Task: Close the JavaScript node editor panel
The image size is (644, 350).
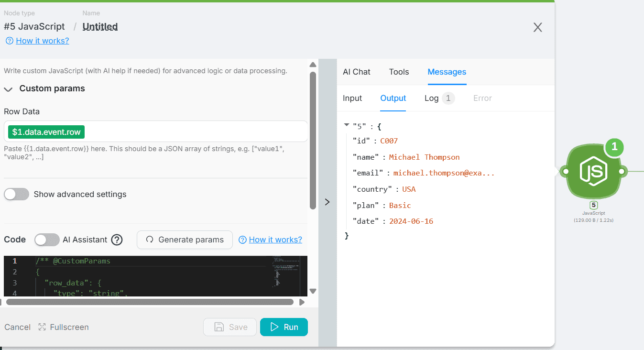Action: coord(538,27)
